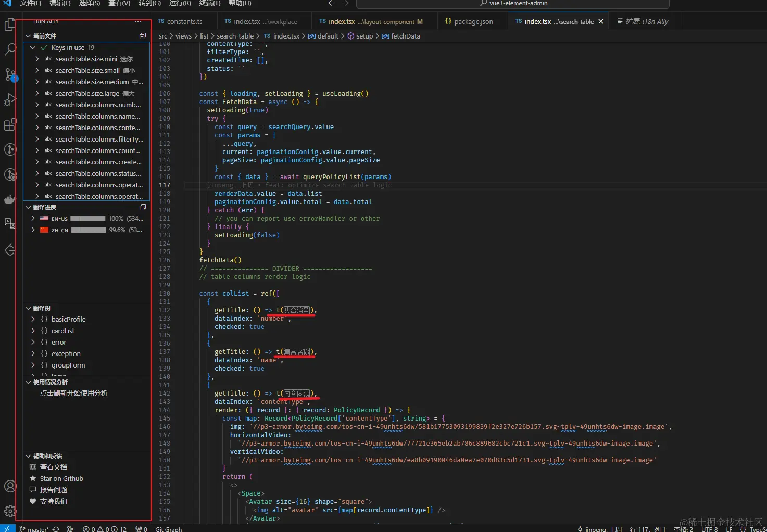Expand searchTable.size.large key
The width and height of the screenshot is (767, 532).
click(x=37, y=93)
